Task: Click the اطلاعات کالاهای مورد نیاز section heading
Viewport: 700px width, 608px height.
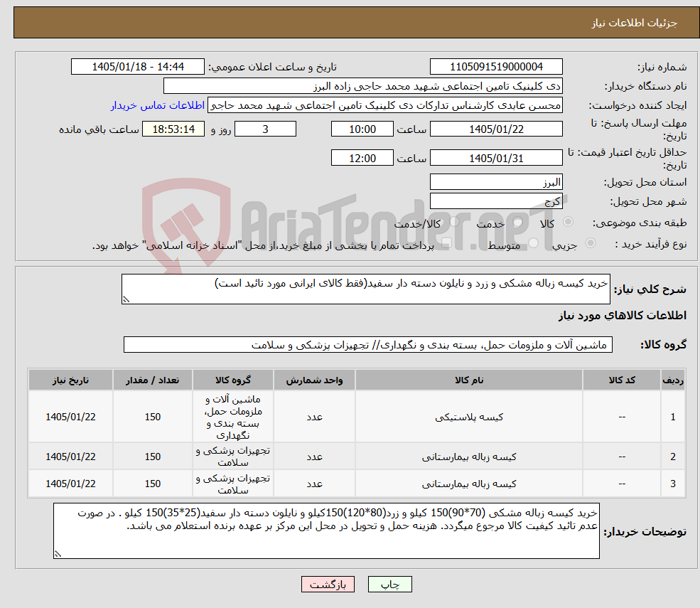Action: [623, 316]
